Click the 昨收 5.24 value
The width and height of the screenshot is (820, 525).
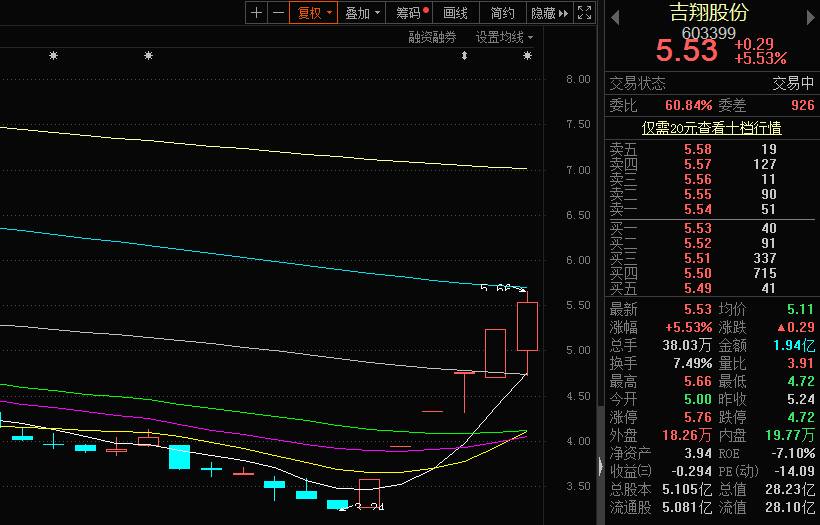(x=801, y=400)
